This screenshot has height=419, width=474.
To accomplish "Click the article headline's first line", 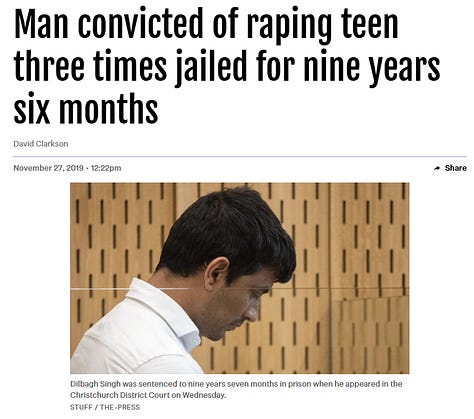I will (x=206, y=25).
